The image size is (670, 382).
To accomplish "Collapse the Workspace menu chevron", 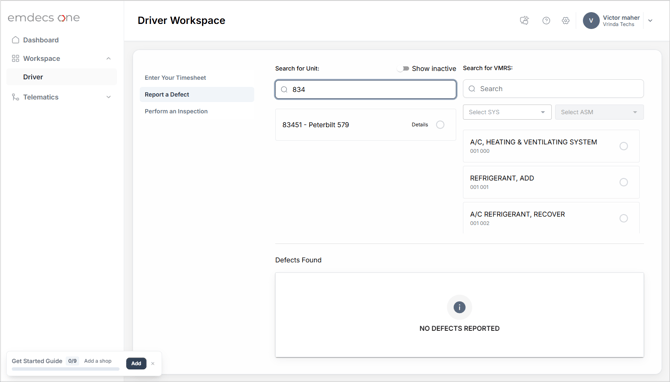I will coord(109,59).
